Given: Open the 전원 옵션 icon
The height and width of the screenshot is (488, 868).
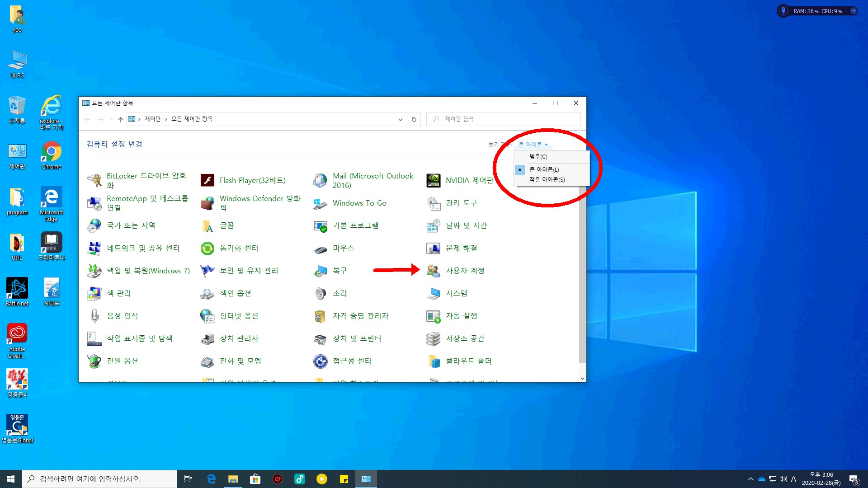Looking at the screenshot, I should tap(94, 361).
